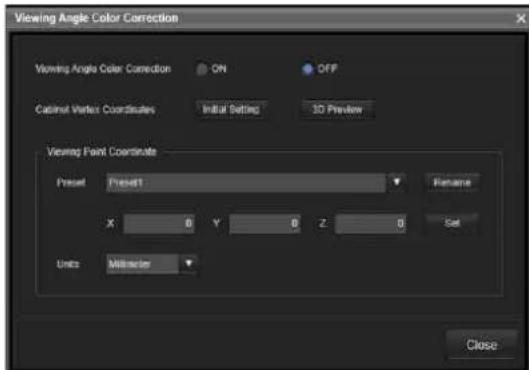Screen dimensions: 529x370
Task: Focus the Y coordinate input field
Action: click(265, 223)
